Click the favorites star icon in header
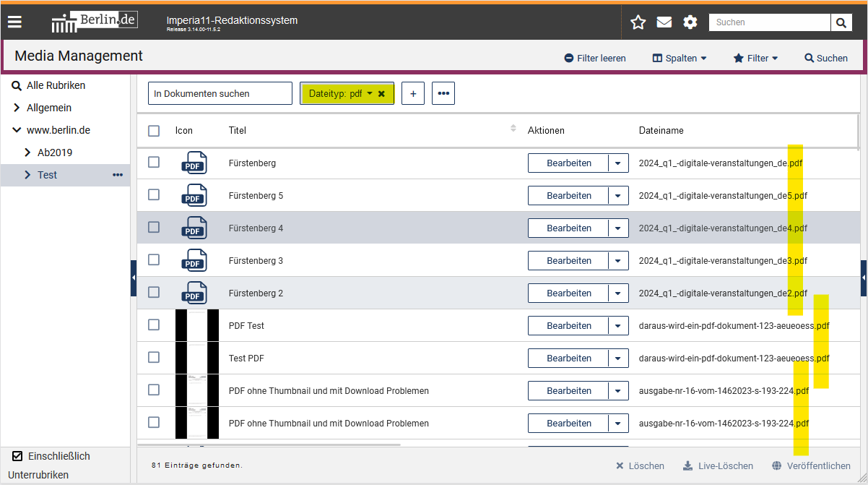 (x=638, y=22)
